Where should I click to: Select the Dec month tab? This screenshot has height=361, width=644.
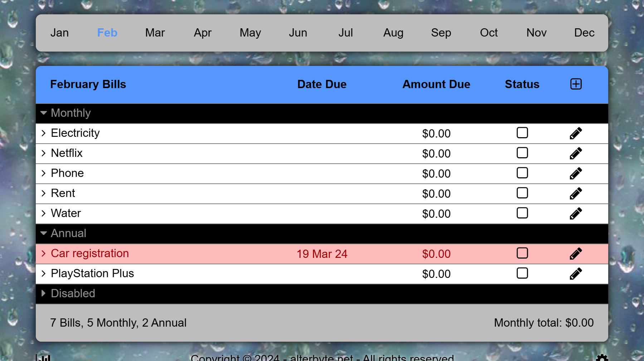(x=584, y=33)
